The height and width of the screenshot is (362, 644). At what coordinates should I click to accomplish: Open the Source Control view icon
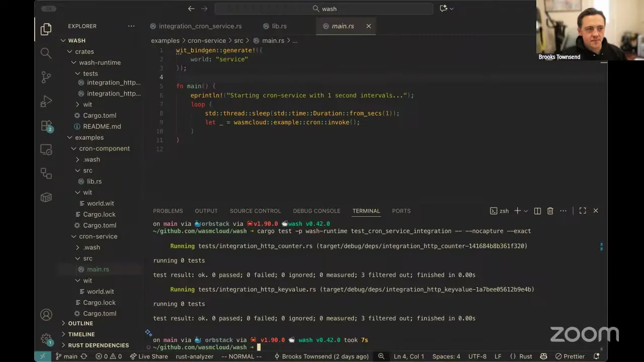(x=46, y=77)
